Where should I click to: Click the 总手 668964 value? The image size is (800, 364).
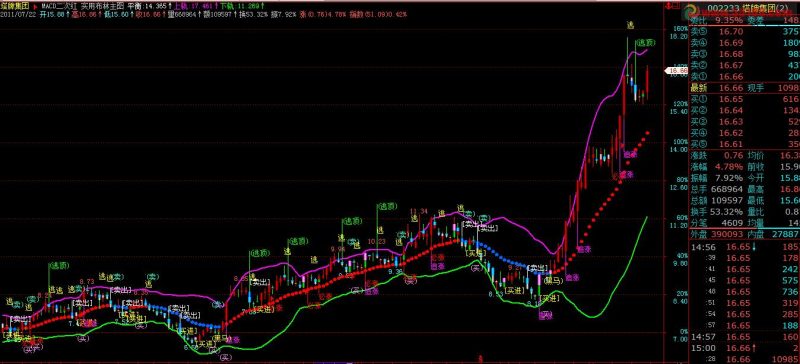[726, 189]
